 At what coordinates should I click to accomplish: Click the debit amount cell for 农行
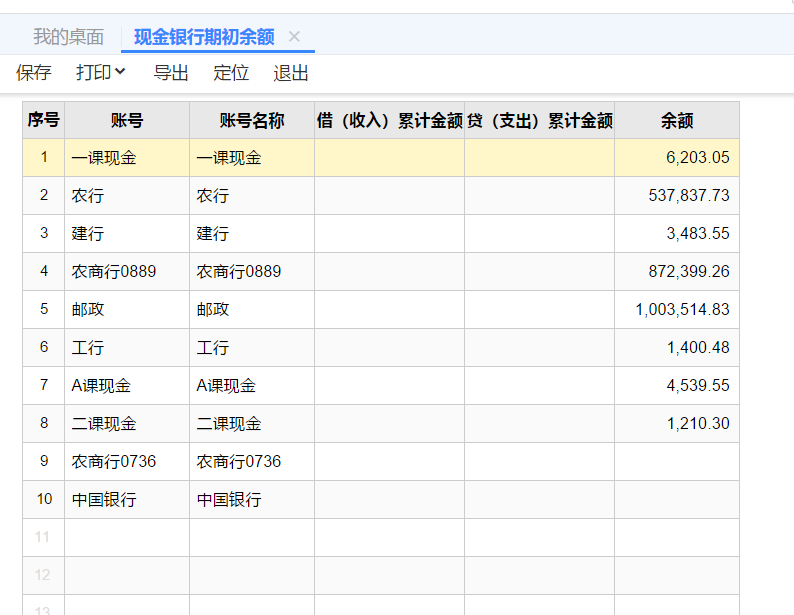tap(389, 195)
